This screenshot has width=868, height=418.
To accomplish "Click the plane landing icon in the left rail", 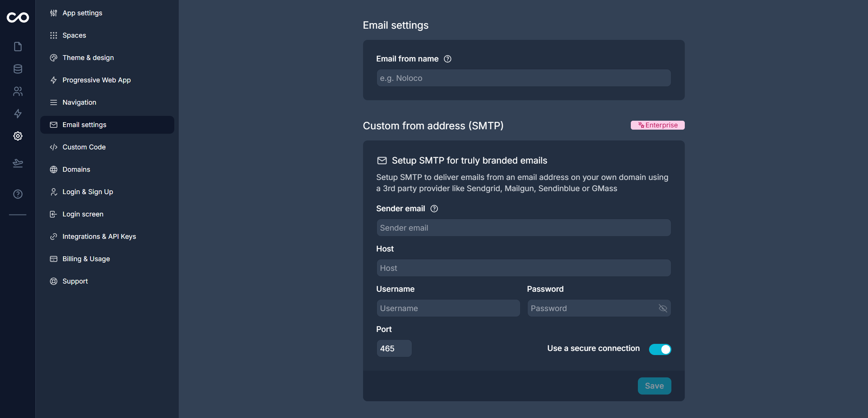I will 18,163.
